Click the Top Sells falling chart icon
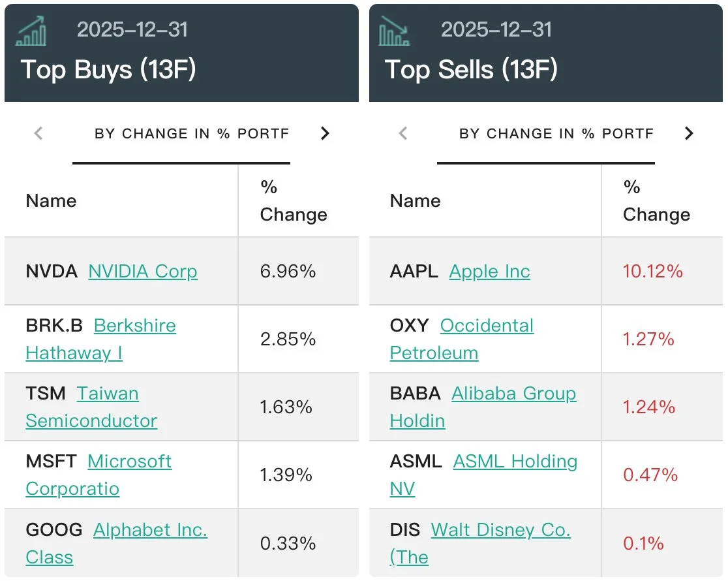This screenshot has height=581, width=728. (x=395, y=31)
